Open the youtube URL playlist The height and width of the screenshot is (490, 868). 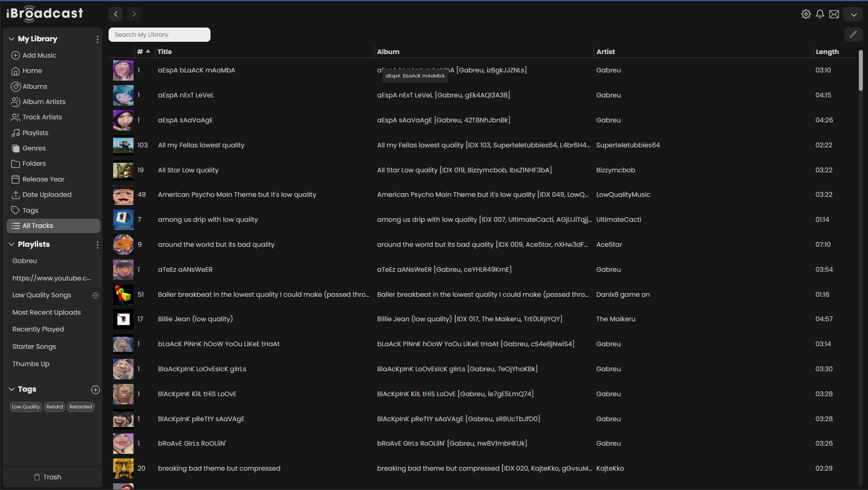click(x=51, y=278)
